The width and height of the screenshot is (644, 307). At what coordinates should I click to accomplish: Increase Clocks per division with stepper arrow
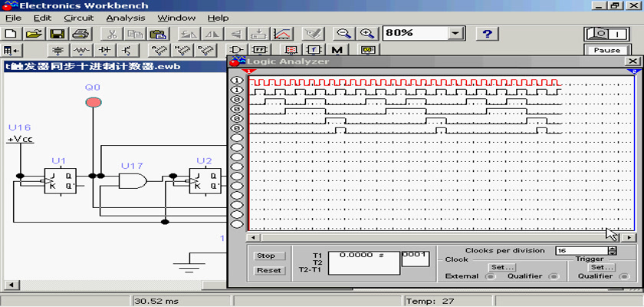coord(612,248)
